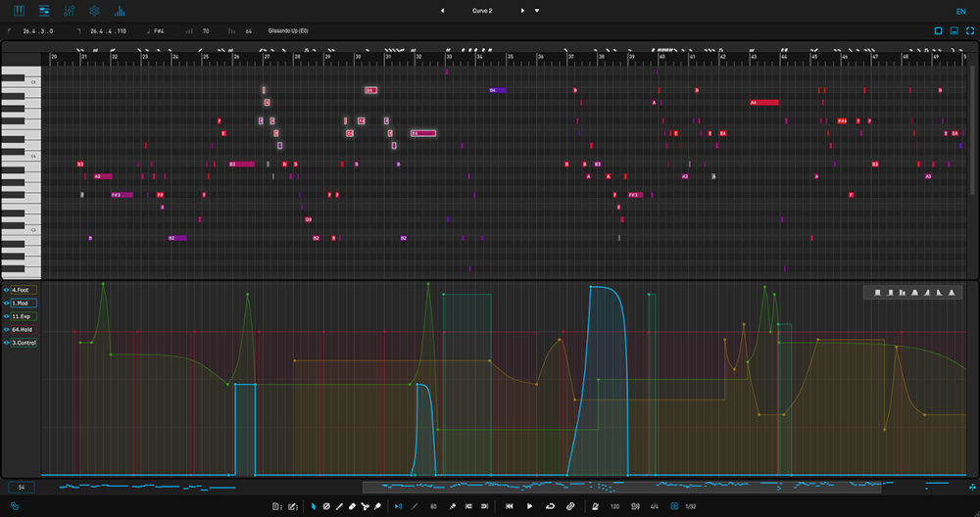Viewport: 980px width, 517px height.
Task: Hide the 4.Foot controller lane
Action: (6, 290)
